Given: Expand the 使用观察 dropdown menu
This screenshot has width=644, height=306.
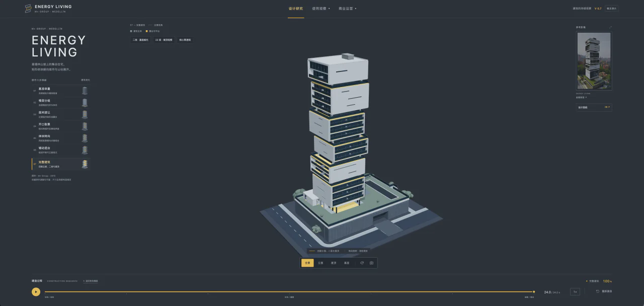Looking at the screenshot, I should [x=321, y=9].
